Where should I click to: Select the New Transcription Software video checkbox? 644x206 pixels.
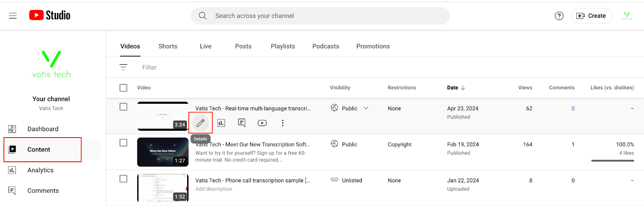pos(124,143)
